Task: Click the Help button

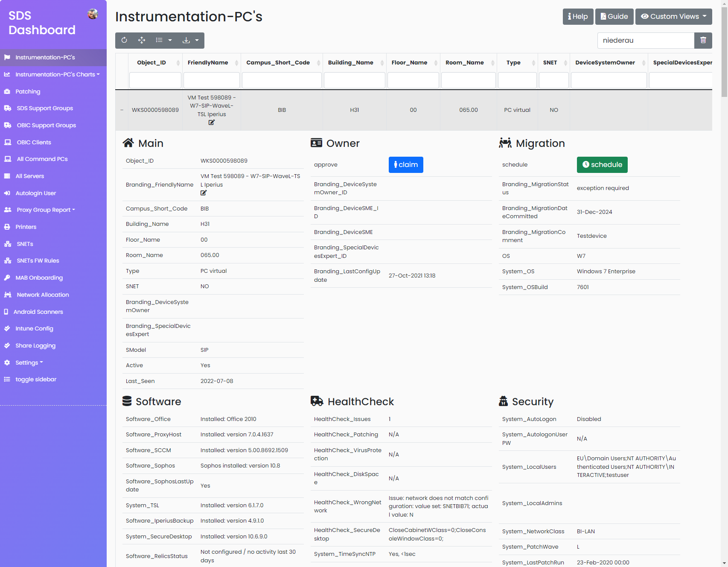Action: pos(578,17)
